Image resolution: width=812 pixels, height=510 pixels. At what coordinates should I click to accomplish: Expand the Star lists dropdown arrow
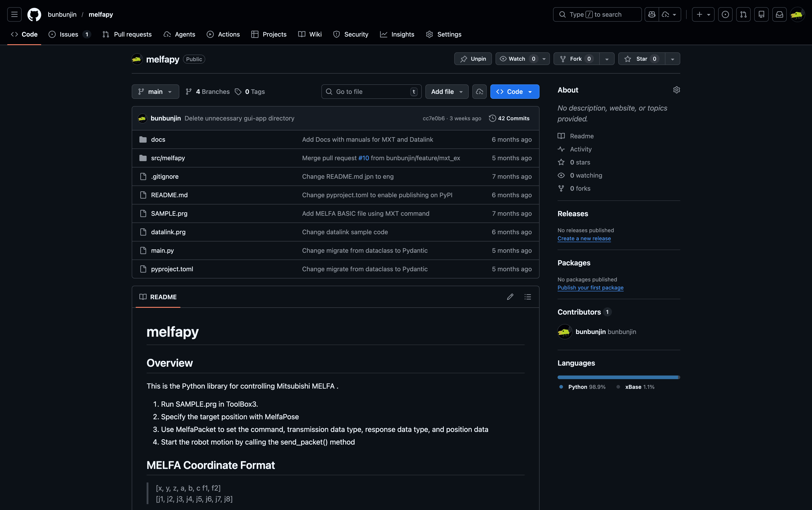(672, 59)
